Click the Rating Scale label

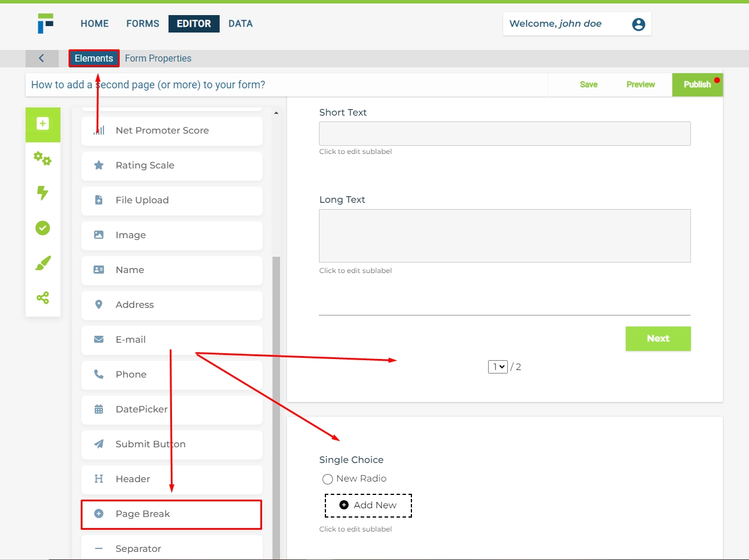coord(145,166)
